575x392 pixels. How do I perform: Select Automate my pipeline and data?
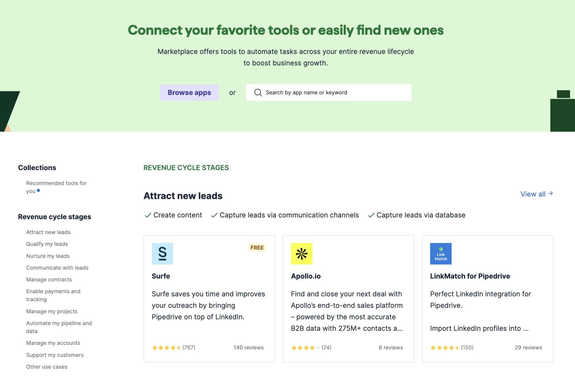(59, 327)
